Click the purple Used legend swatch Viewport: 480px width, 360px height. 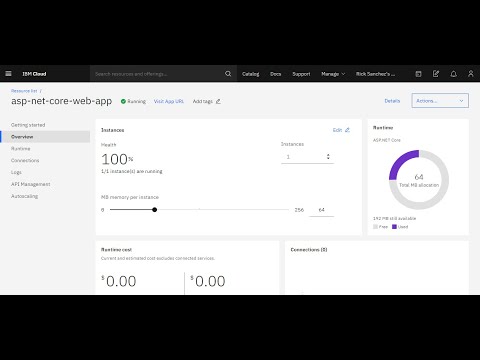394,227
